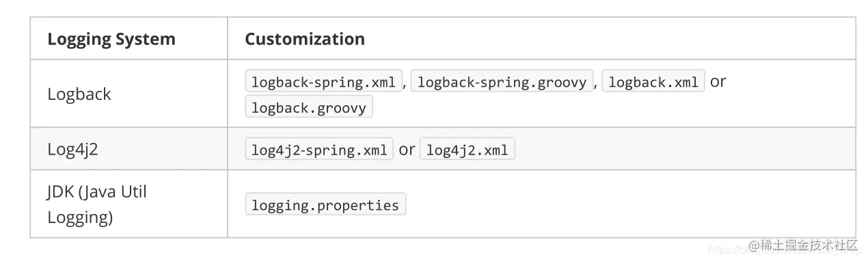
Task: Click the table header row
Action: pos(443,39)
